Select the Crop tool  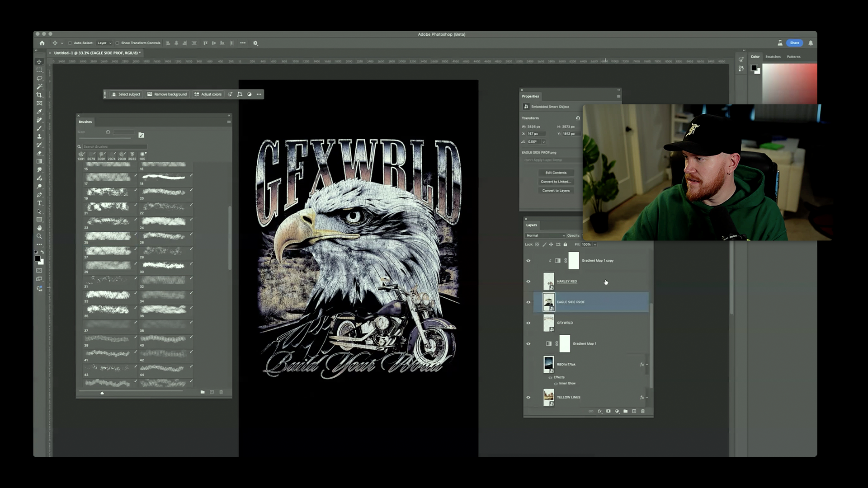[39, 95]
